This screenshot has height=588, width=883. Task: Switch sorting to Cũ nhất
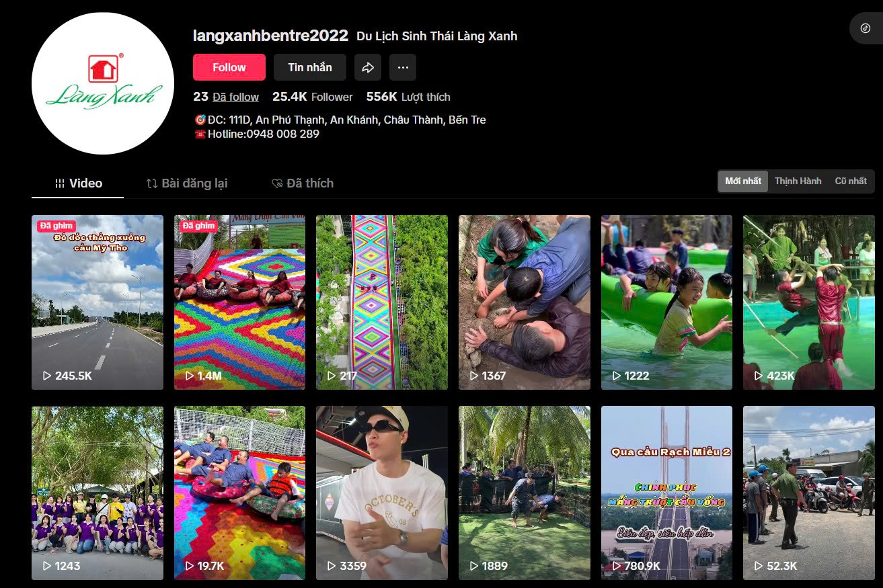coord(851,181)
